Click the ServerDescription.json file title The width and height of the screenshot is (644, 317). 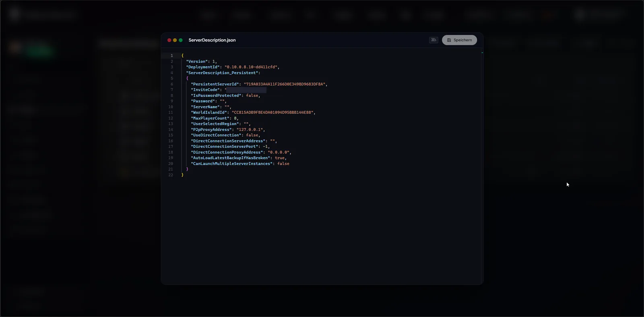(x=212, y=40)
